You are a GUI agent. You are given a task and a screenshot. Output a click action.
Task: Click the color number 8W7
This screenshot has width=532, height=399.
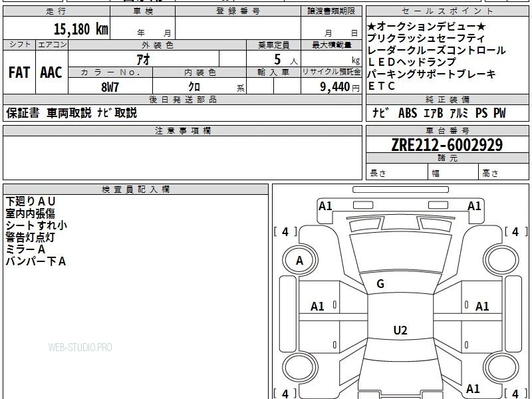110,87
